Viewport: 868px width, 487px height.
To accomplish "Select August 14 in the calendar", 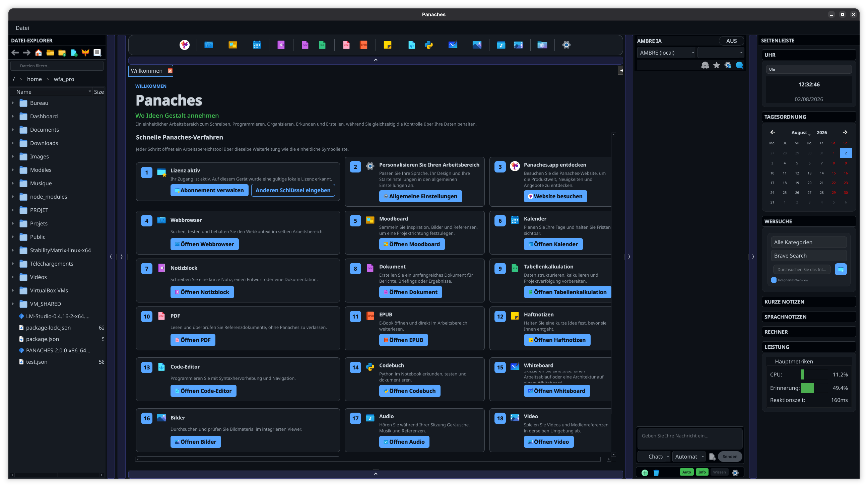I will [821, 173].
